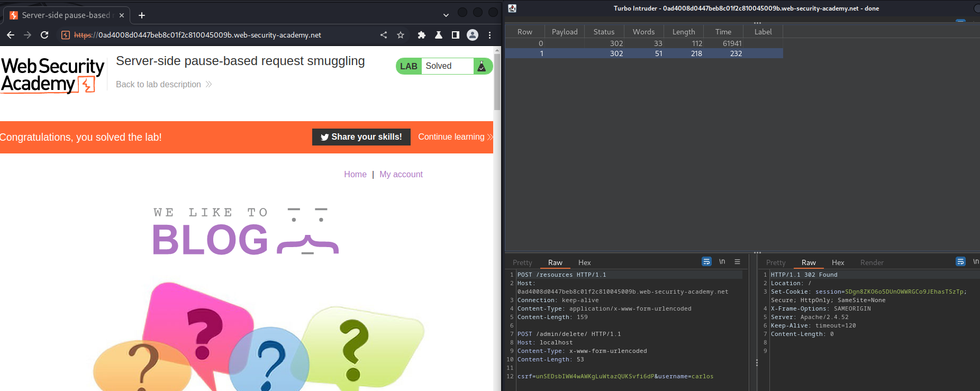980x391 pixels.
Task: Share this page via the share icon
Action: (384, 35)
